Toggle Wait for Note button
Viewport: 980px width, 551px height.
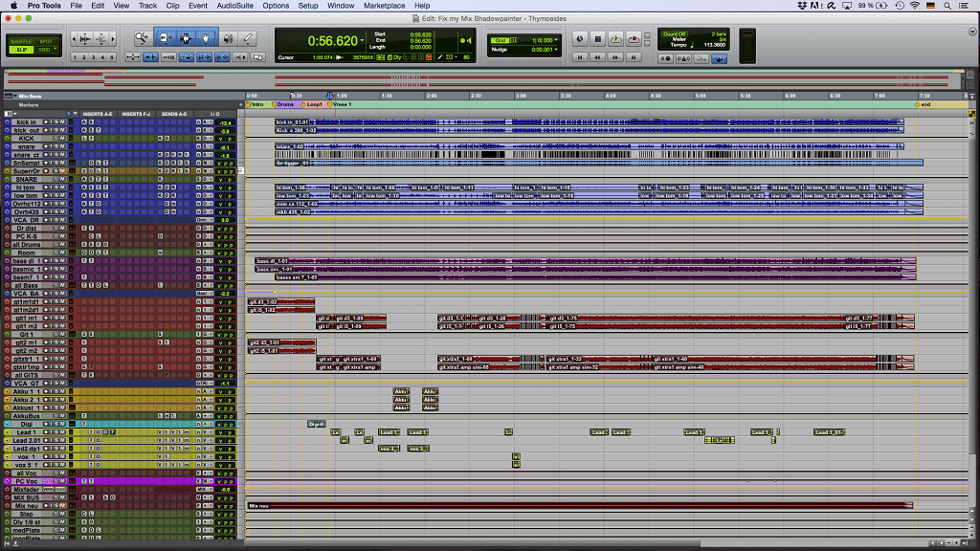pyautogui.click(x=666, y=58)
